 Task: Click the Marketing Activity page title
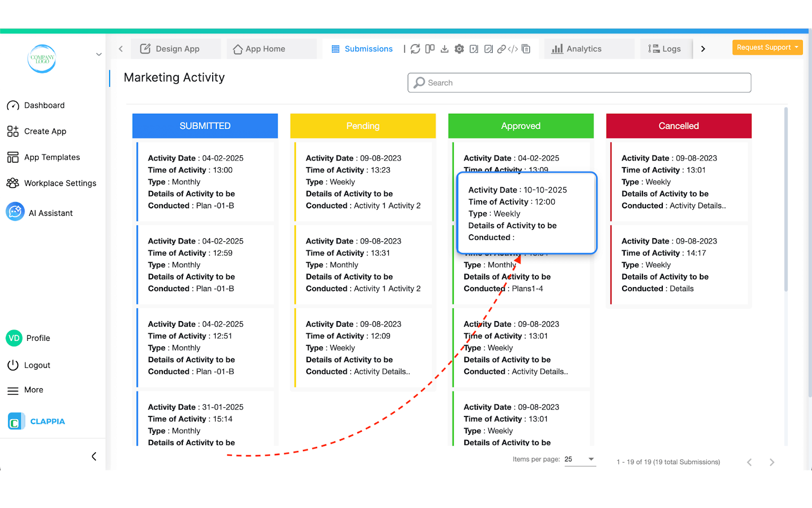pyautogui.click(x=174, y=78)
